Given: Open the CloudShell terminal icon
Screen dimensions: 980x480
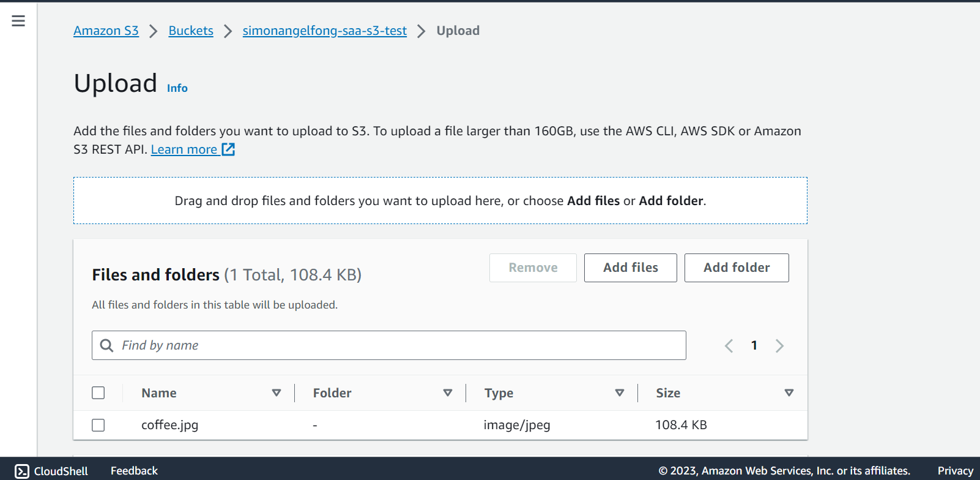Looking at the screenshot, I should click(22, 471).
